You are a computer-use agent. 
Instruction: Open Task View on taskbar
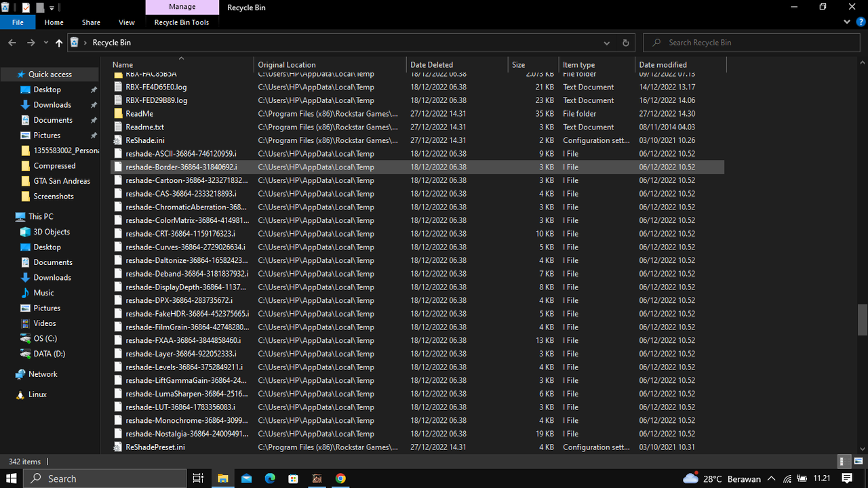[199, 479]
